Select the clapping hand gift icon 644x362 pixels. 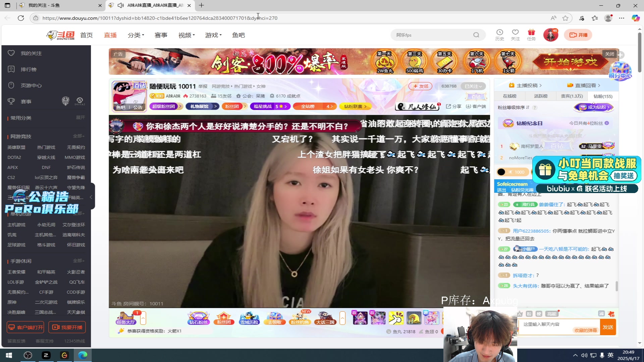point(396,318)
